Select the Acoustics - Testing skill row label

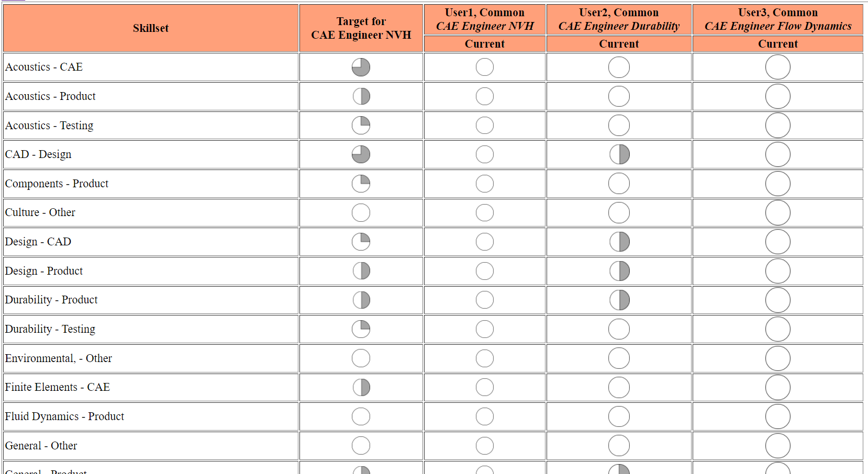tap(49, 126)
